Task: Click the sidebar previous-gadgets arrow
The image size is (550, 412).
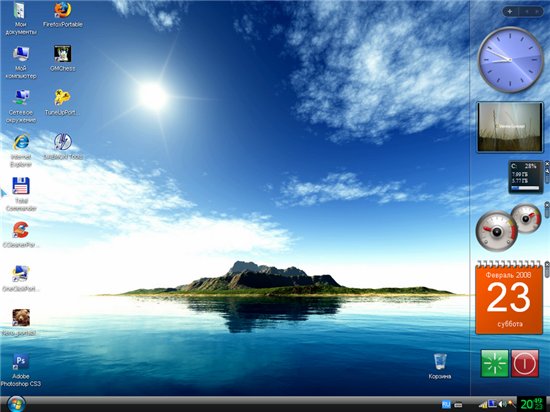Action: 527,12
